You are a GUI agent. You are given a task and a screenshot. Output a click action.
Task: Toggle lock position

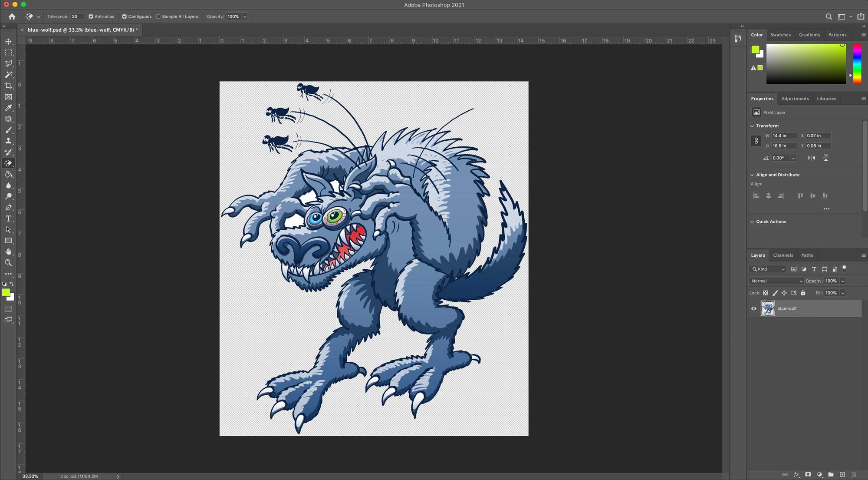[784, 293]
